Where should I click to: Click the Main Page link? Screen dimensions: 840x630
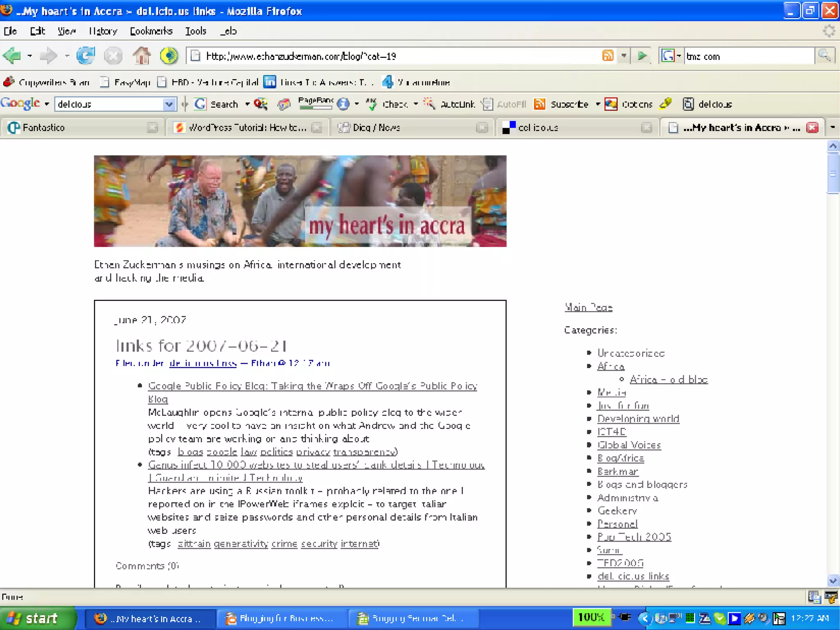click(x=588, y=307)
